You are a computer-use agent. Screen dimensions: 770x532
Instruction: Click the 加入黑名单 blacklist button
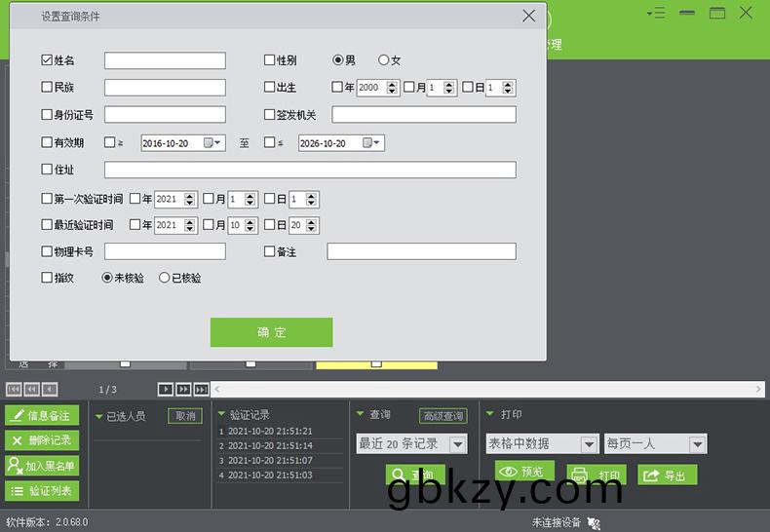43,466
